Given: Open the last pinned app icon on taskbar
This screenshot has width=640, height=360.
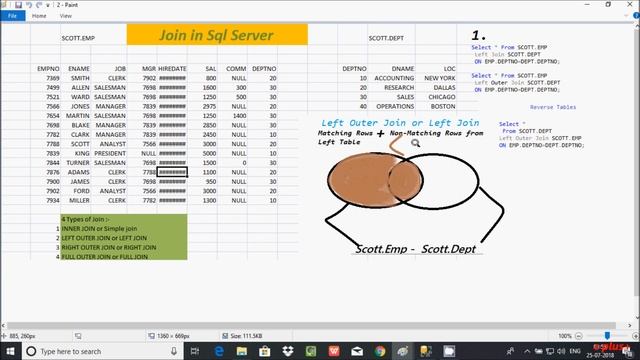Looking at the screenshot, I should [x=449, y=351].
